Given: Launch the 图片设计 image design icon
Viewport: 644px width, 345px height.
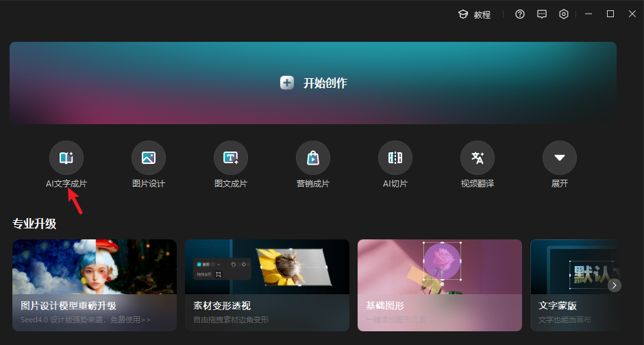Looking at the screenshot, I should (149, 158).
